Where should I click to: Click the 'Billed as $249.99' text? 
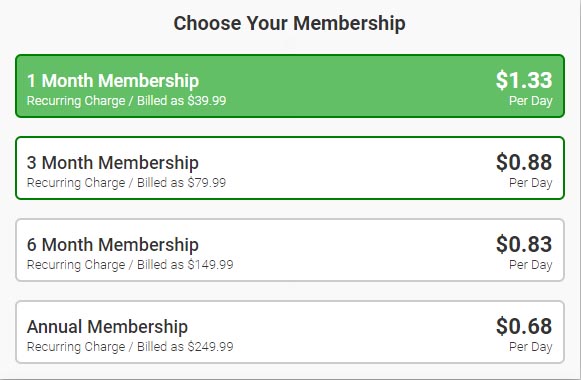pos(185,347)
